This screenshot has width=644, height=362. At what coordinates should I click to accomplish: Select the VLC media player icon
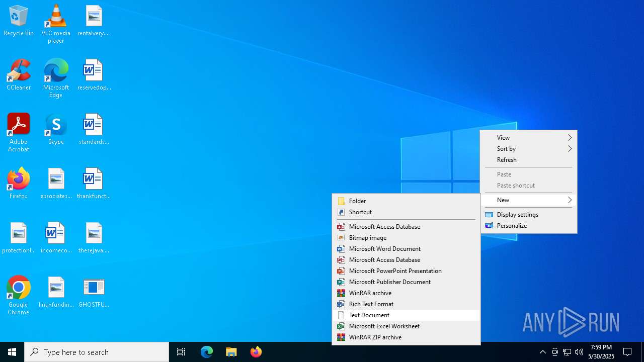(x=56, y=24)
